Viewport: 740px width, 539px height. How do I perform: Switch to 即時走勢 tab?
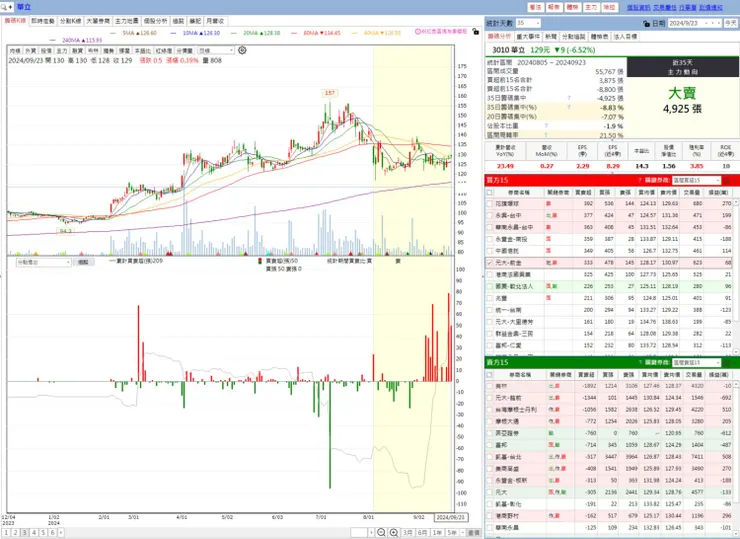click(43, 21)
